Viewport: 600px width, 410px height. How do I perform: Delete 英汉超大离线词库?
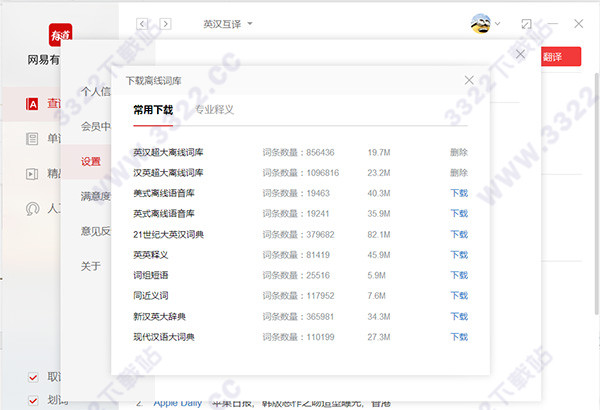[x=459, y=152]
